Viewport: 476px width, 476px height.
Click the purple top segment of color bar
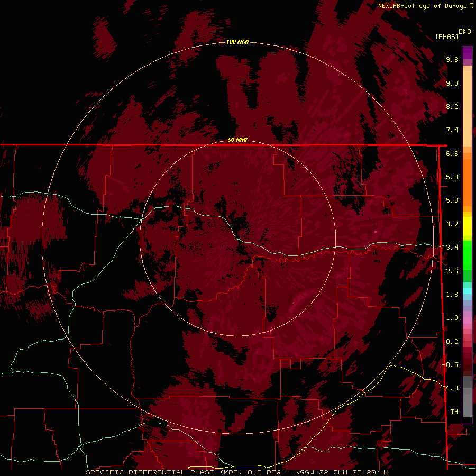pyautogui.click(x=467, y=53)
